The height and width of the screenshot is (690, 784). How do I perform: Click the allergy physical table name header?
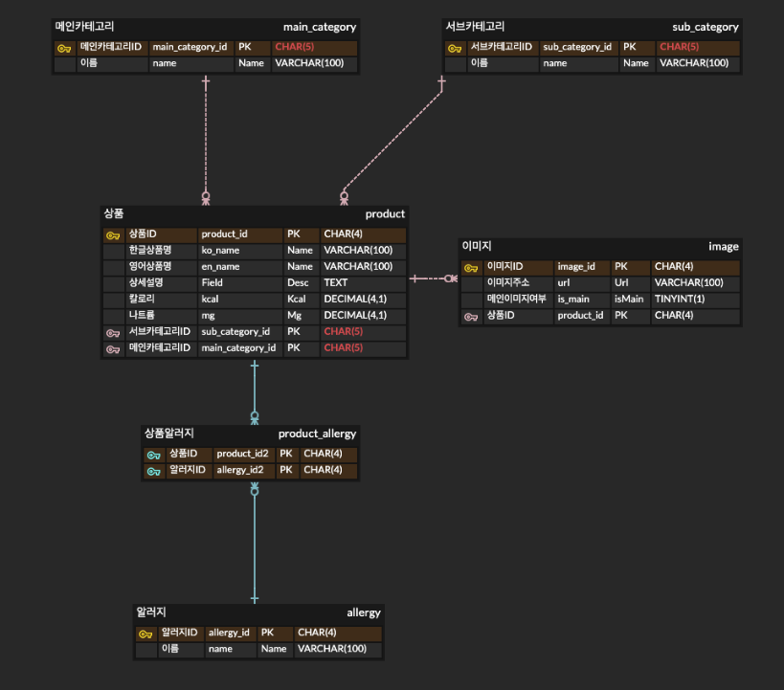point(364,612)
